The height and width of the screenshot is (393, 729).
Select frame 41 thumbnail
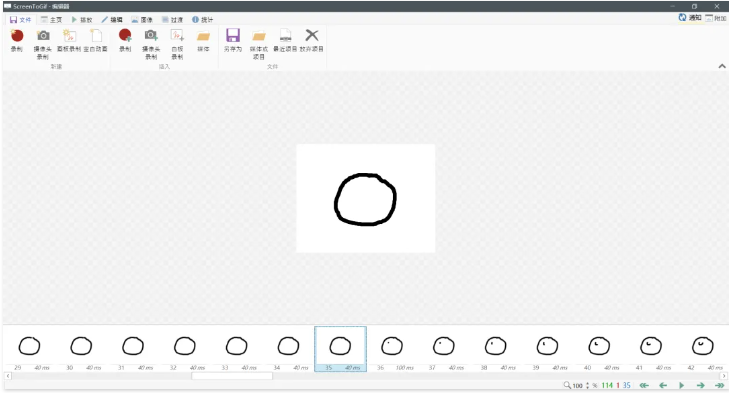coord(651,349)
